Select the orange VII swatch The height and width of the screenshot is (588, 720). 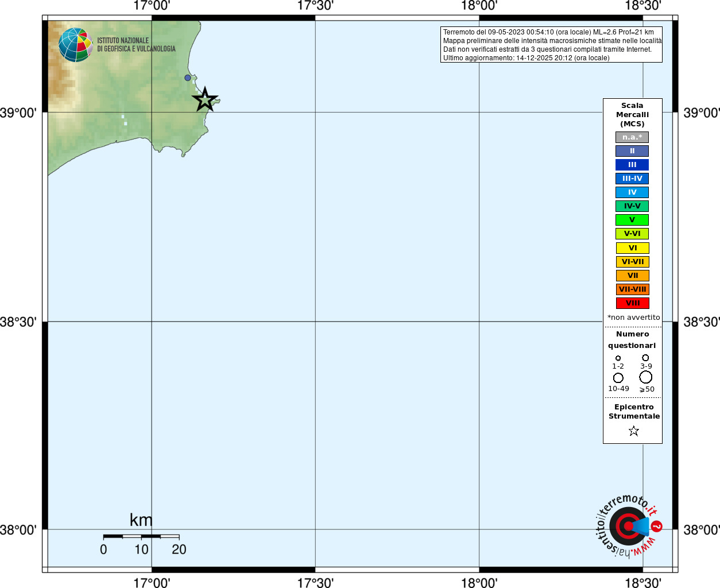tap(632, 276)
